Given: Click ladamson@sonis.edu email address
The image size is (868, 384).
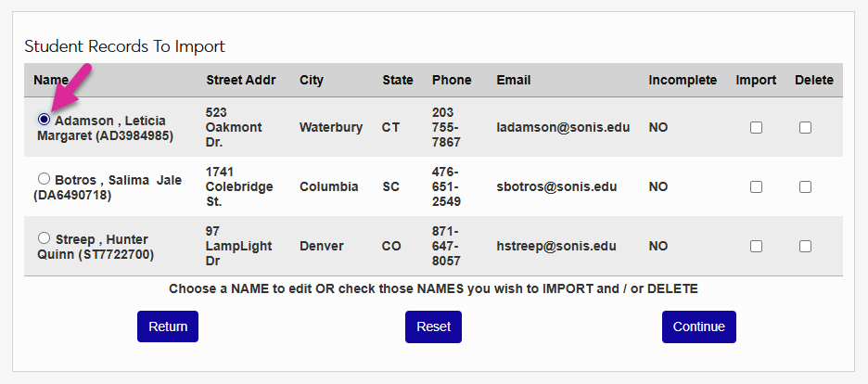Looking at the screenshot, I should tap(563, 127).
